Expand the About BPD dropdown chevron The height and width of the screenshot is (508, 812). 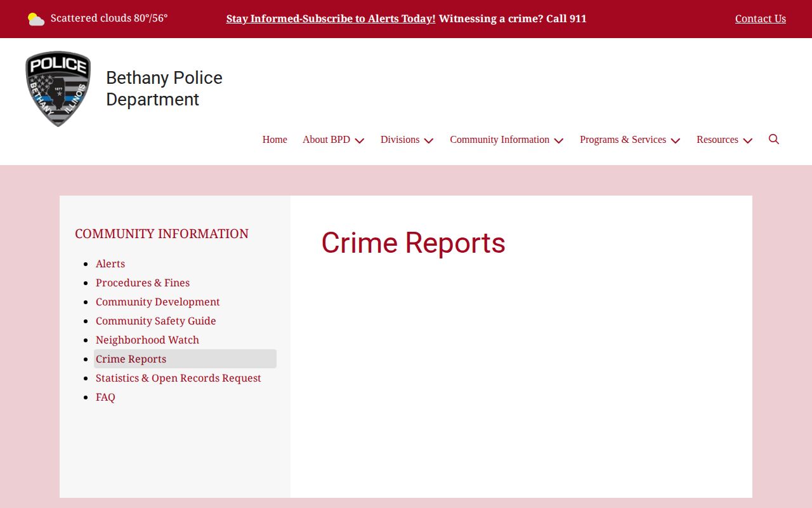pyautogui.click(x=360, y=140)
